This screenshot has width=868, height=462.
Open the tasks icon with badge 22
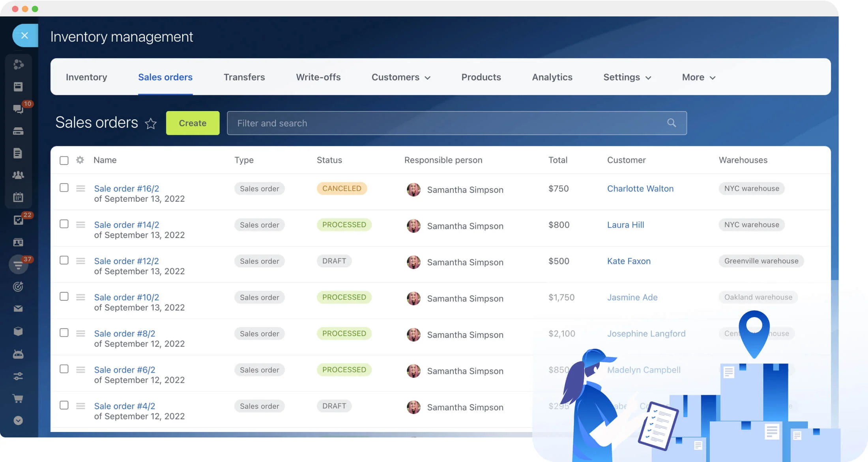tap(18, 220)
